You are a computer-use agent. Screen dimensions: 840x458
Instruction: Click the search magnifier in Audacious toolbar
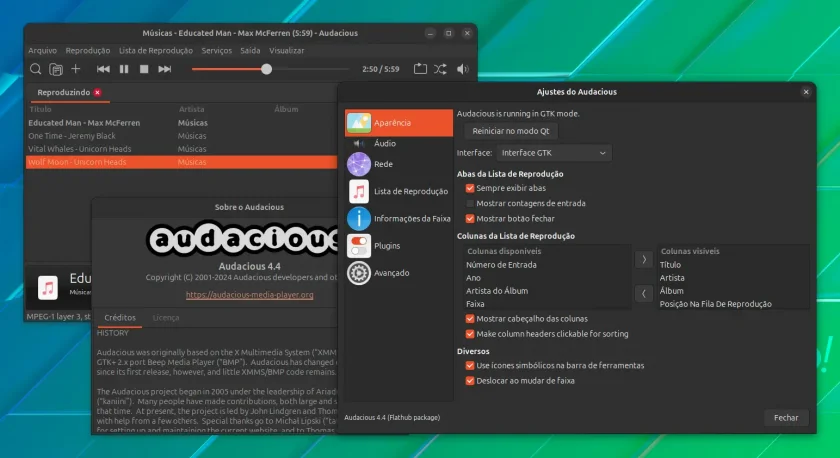(x=35, y=69)
